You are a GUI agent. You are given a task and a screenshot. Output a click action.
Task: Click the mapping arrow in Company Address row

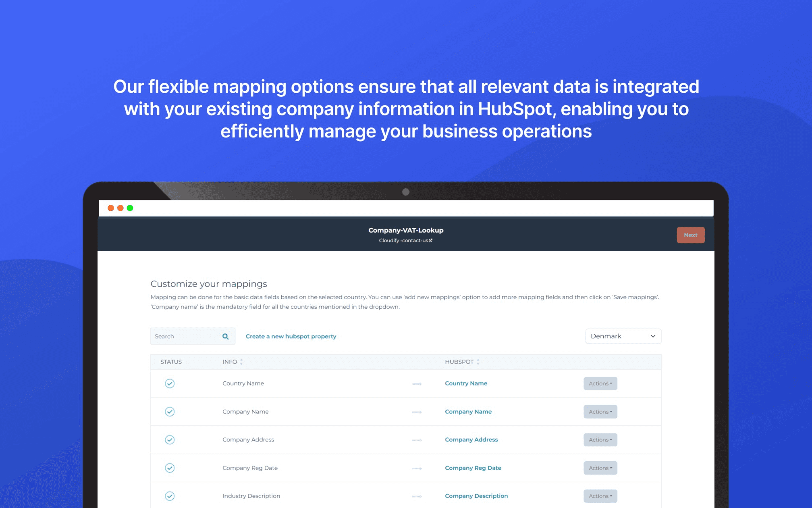[x=417, y=440]
